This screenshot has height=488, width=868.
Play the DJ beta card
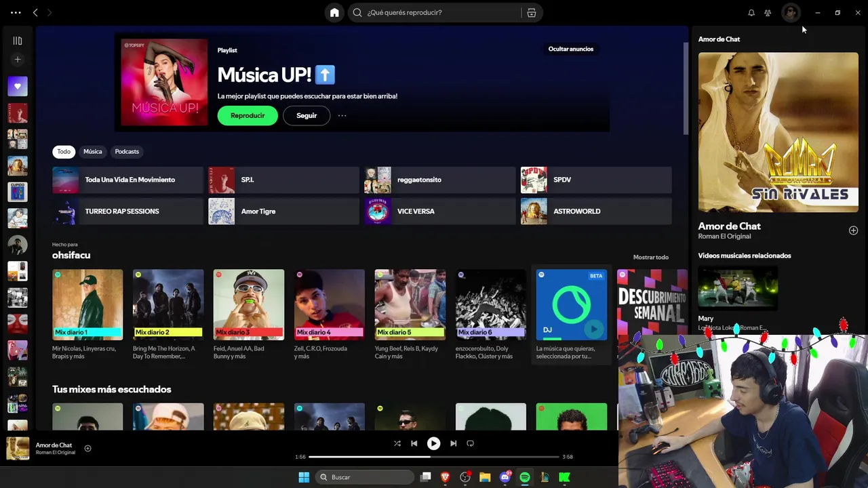[x=594, y=329]
